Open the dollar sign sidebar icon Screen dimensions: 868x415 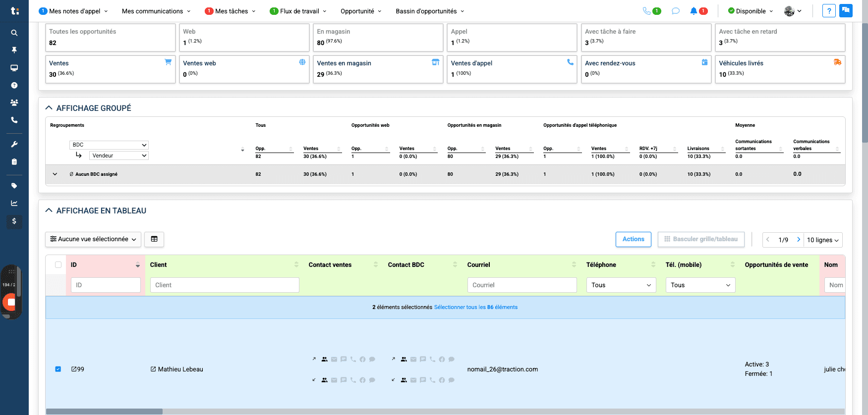[14, 221]
